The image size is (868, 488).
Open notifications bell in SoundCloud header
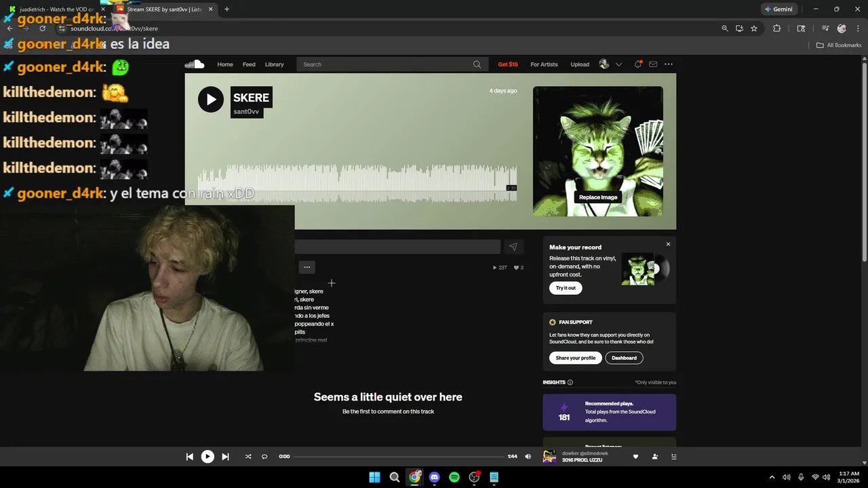pos(638,64)
